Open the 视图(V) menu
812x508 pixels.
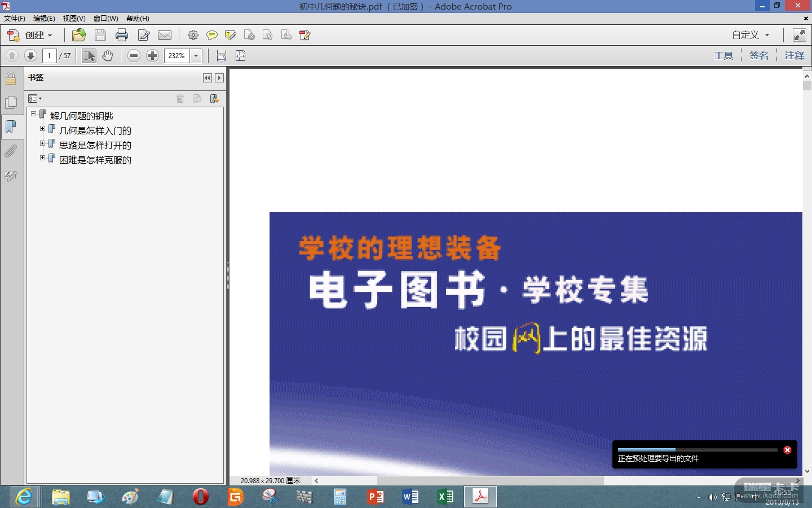point(74,19)
